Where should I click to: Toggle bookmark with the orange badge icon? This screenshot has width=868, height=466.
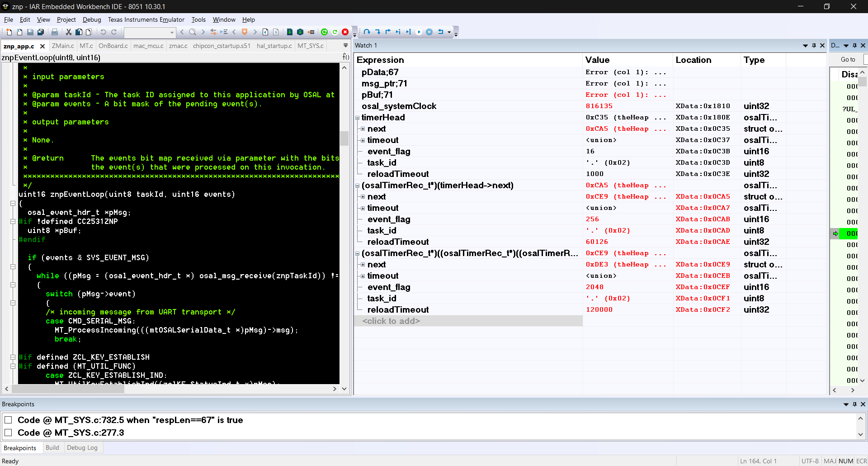(x=245, y=32)
